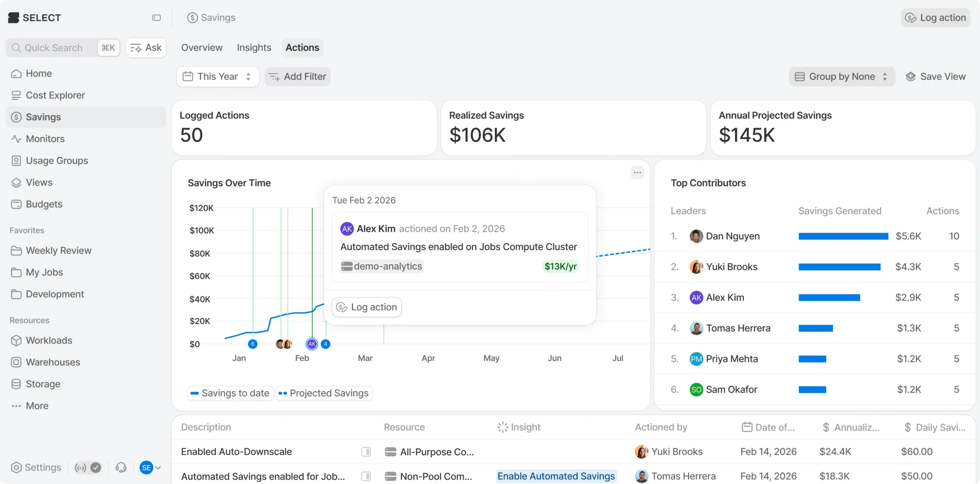Image resolution: width=980 pixels, height=484 pixels.
Task: Click Alex Kim's avatar in the tooltip
Action: point(347,229)
